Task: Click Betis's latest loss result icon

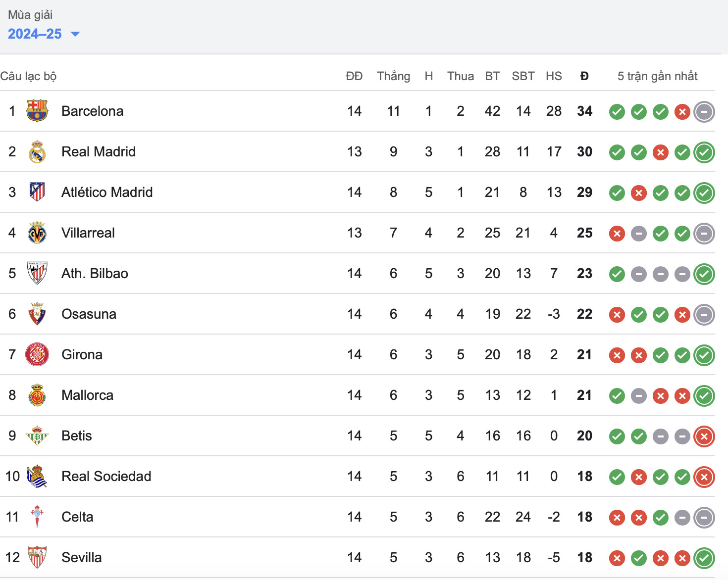Action: [x=704, y=436]
